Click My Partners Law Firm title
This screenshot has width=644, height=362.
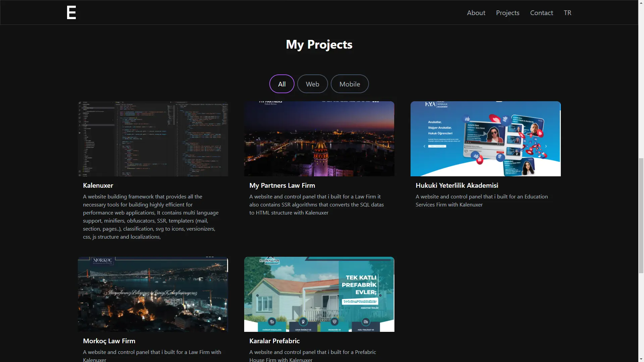click(282, 185)
